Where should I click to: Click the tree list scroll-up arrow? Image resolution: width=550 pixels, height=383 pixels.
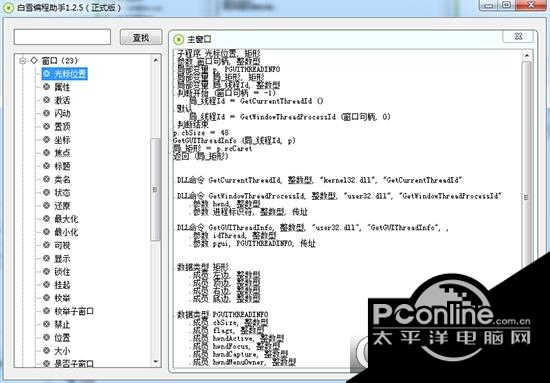coord(156,60)
